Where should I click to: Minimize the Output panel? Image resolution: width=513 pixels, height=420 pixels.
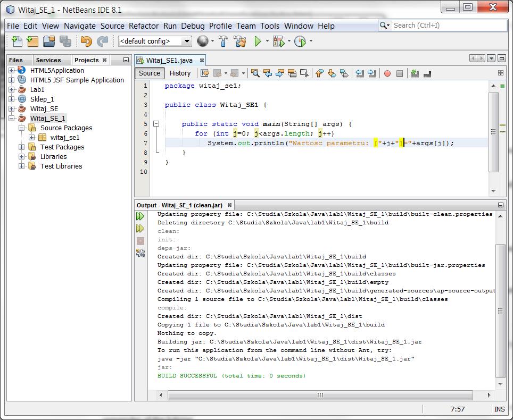[501, 205]
